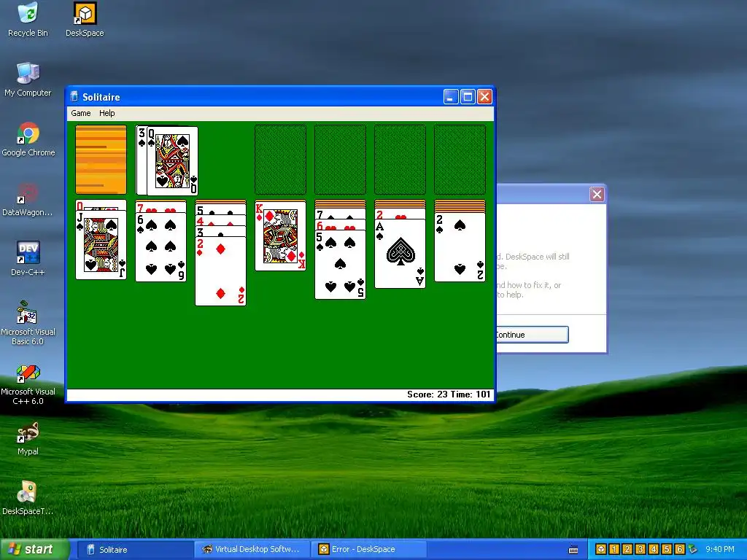Select the 5 of Spades atop the third column
The height and width of the screenshot is (560, 747).
coord(220,209)
